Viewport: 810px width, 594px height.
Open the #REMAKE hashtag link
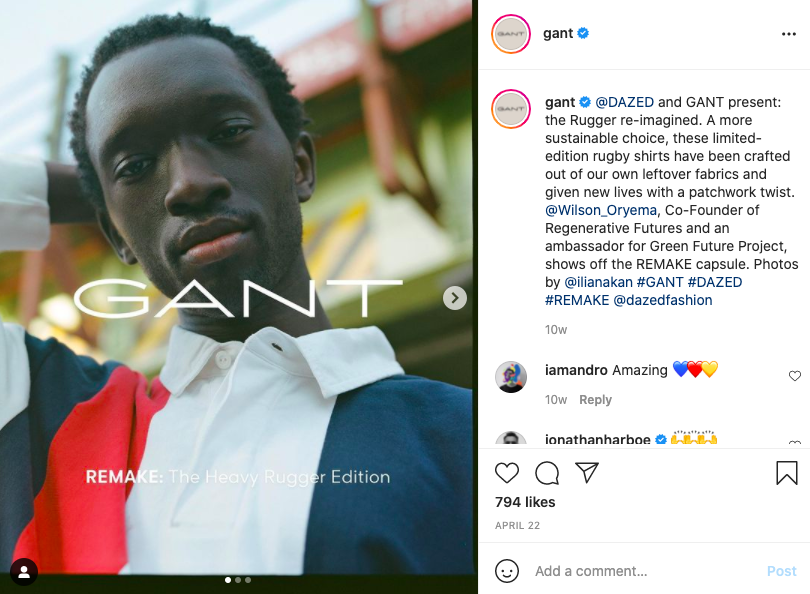[x=577, y=300]
